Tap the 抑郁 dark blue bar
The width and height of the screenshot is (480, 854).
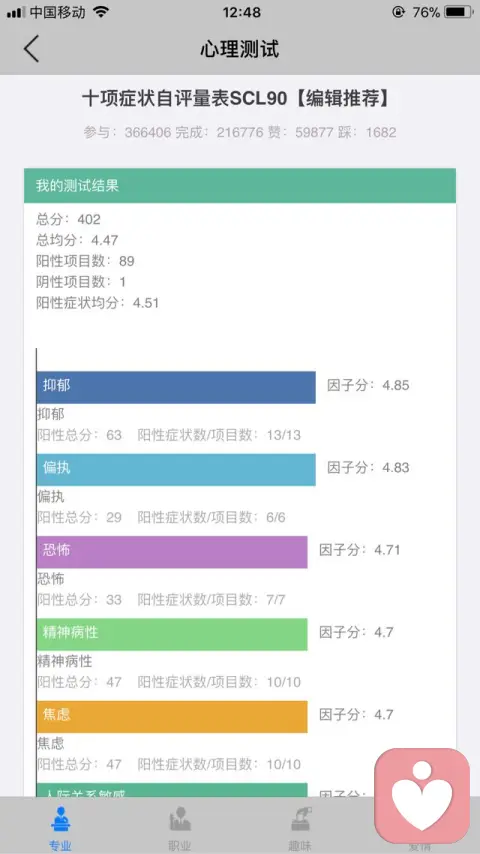pyautogui.click(x=176, y=387)
